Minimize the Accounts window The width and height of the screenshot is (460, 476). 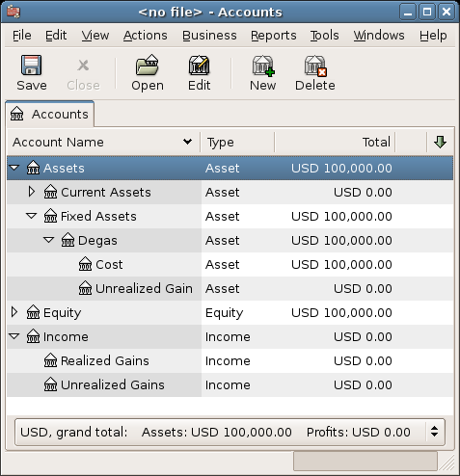(x=408, y=13)
